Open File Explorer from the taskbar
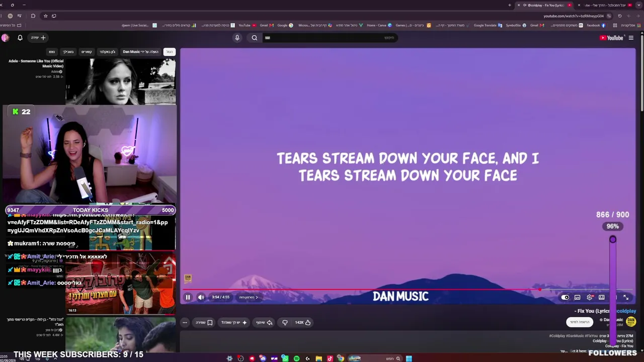The width and height of the screenshot is (644, 362). (318, 358)
